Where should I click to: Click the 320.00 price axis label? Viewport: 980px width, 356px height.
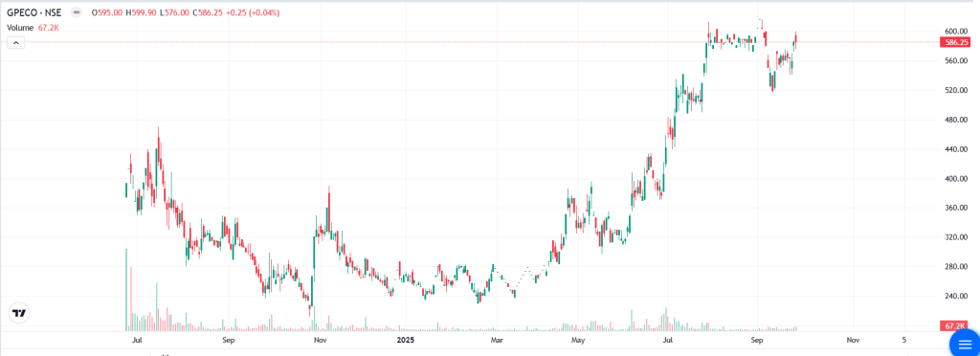point(956,237)
